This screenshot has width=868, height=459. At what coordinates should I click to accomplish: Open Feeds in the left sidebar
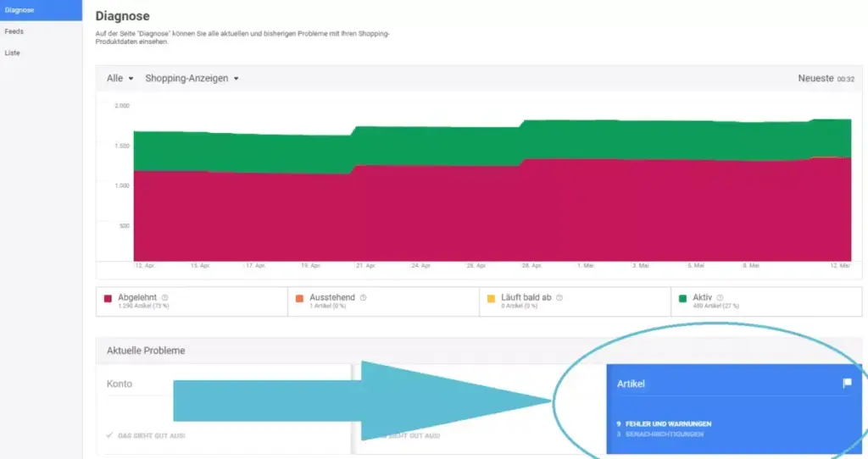[x=14, y=31]
